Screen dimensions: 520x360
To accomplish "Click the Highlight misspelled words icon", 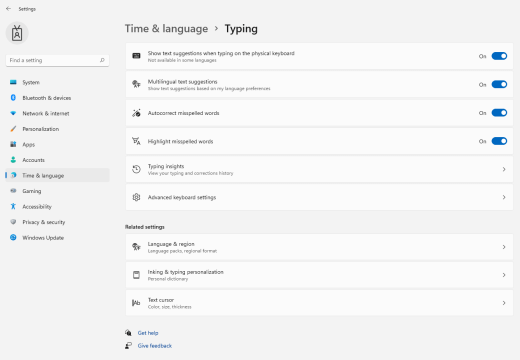I will click(136, 141).
